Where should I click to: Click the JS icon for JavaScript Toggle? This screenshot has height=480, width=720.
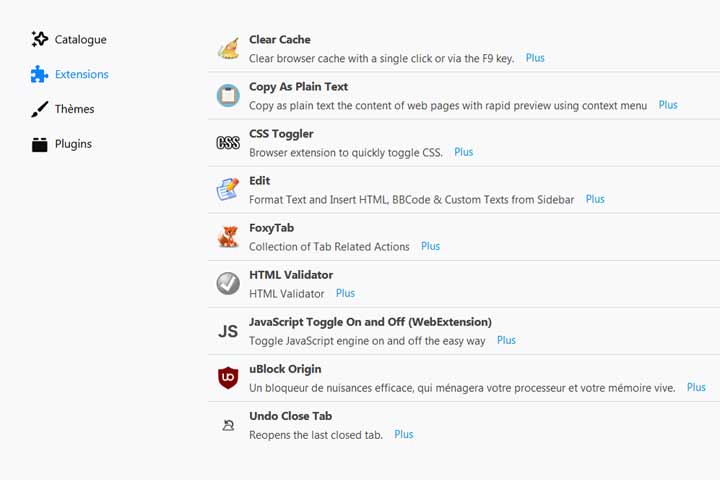[x=228, y=331]
